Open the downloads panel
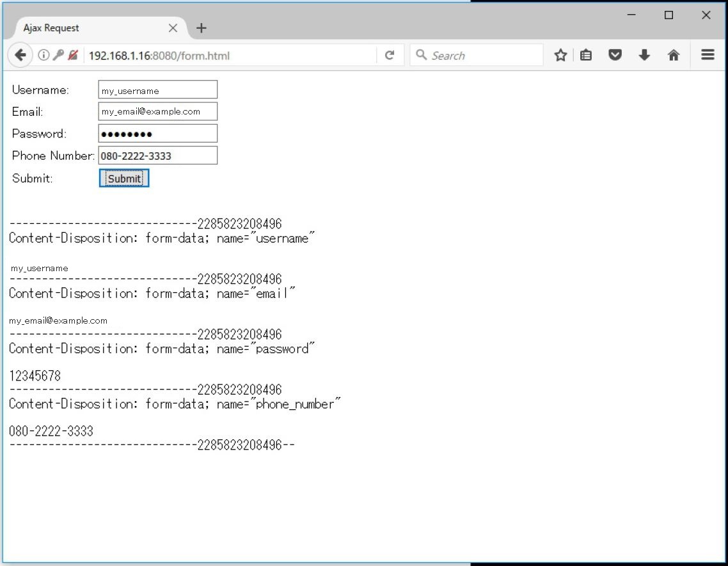 pyautogui.click(x=644, y=55)
